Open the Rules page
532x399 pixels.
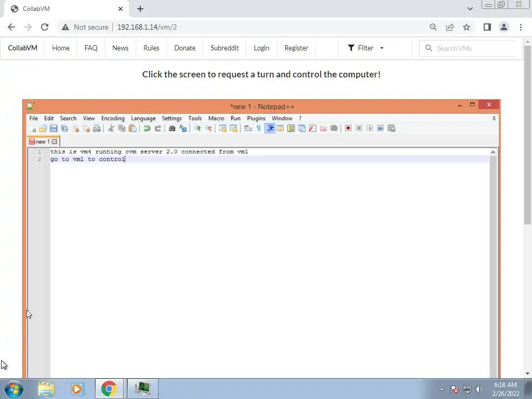point(151,48)
